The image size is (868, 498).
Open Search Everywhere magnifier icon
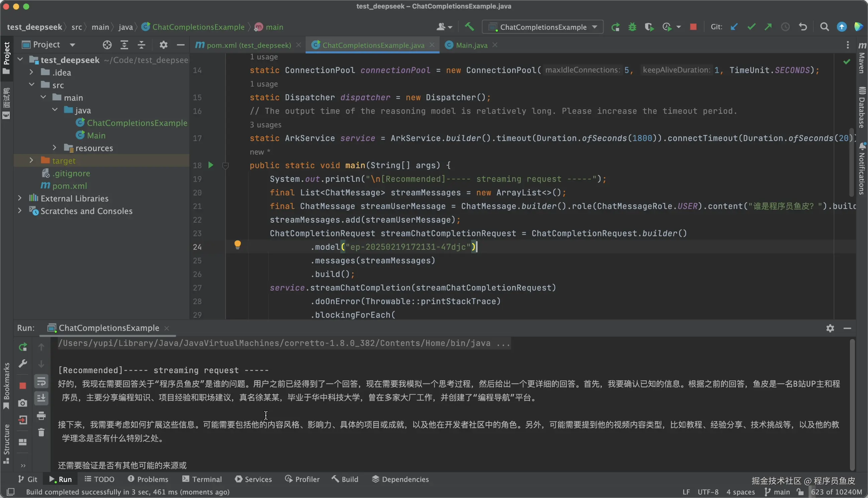[825, 27]
